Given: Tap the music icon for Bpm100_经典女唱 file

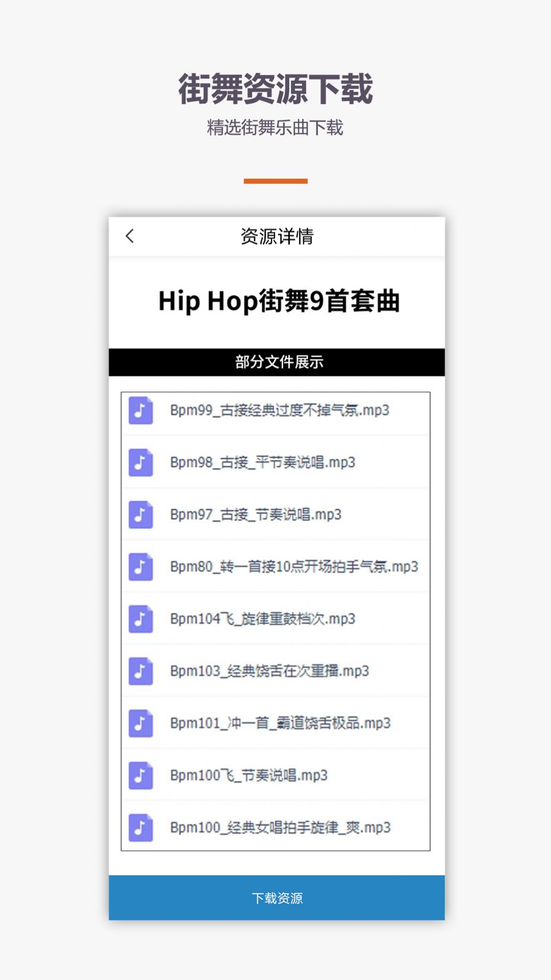Looking at the screenshot, I should [141, 827].
